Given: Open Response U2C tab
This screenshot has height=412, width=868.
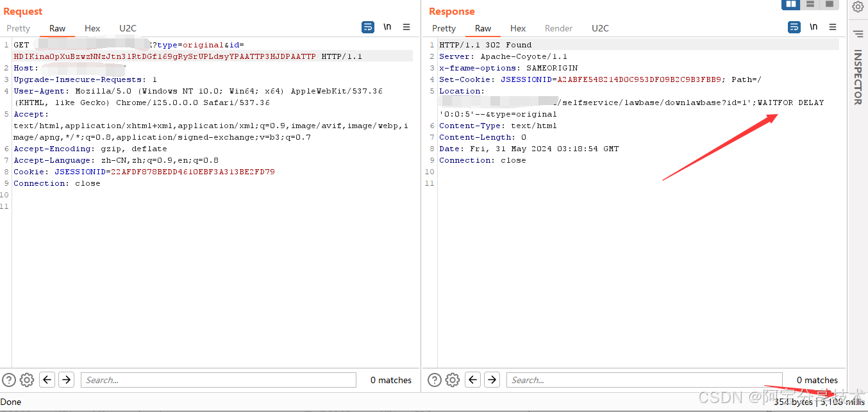Looking at the screenshot, I should point(600,28).
